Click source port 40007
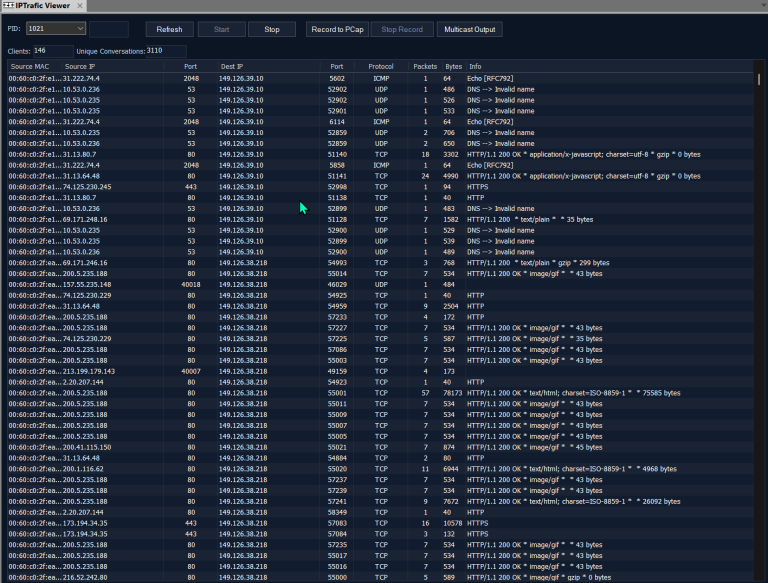Viewport: 768px width, 583px height. pos(191,371)
